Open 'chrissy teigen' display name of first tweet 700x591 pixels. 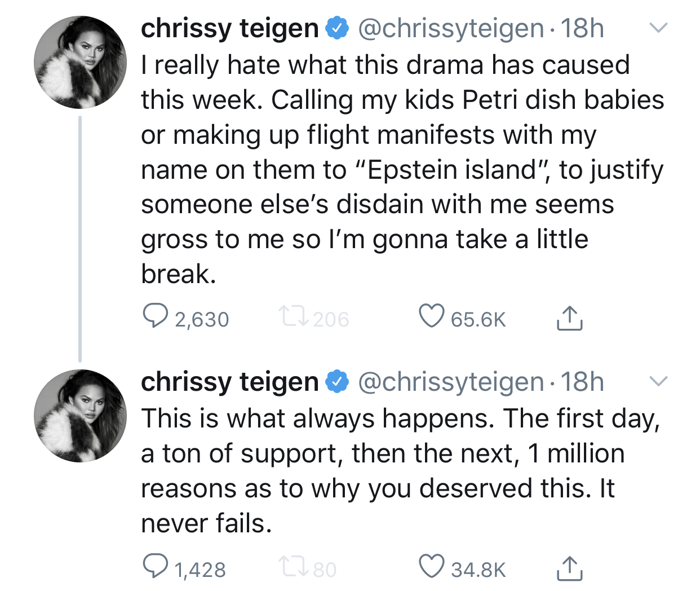[229, 28]
